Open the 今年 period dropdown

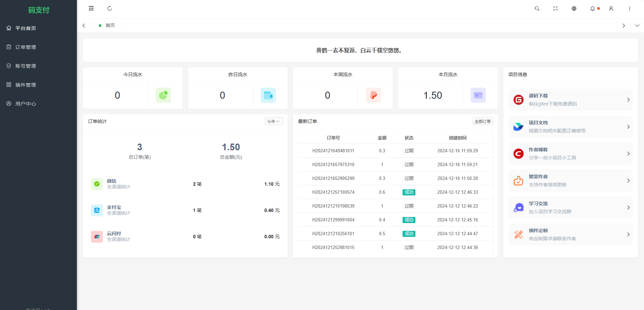[273, 121]
